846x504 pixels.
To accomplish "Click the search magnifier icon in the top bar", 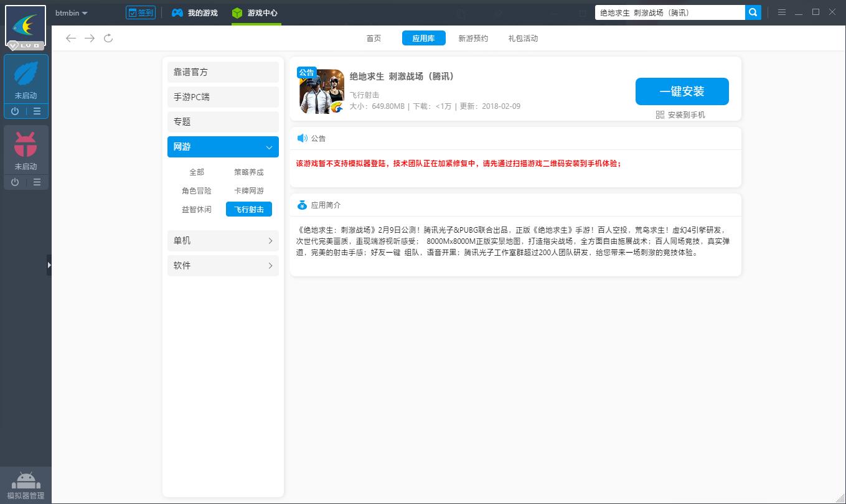I will point(753,12).
